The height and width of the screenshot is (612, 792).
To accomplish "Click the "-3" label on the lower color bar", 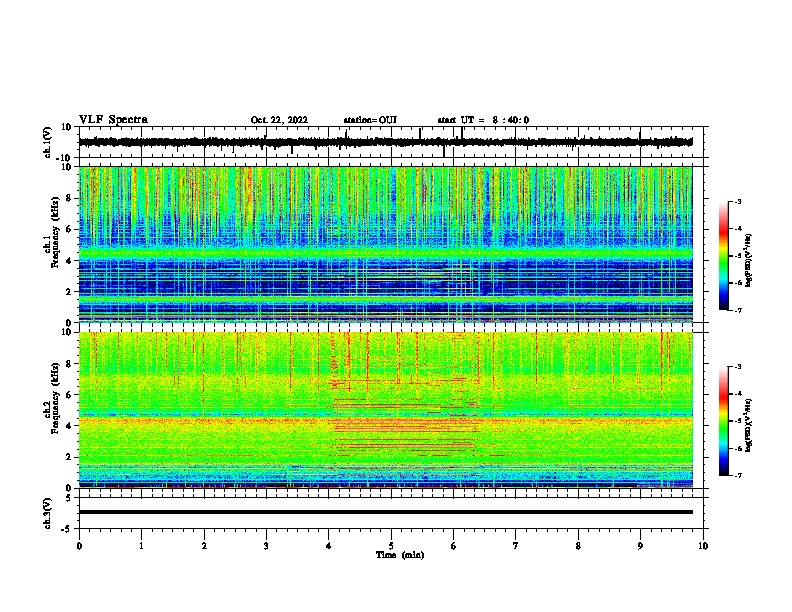I will point(738,367).
